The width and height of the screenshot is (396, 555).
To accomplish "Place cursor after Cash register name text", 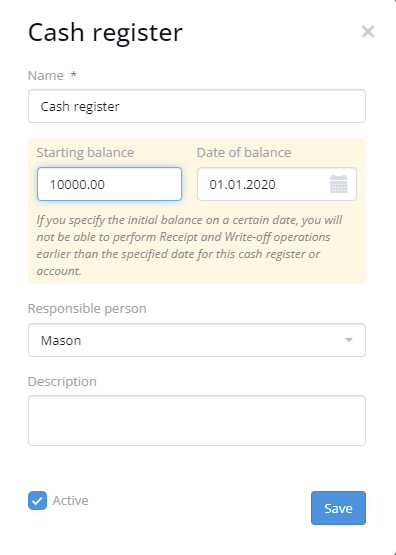I will coord(121,106).
